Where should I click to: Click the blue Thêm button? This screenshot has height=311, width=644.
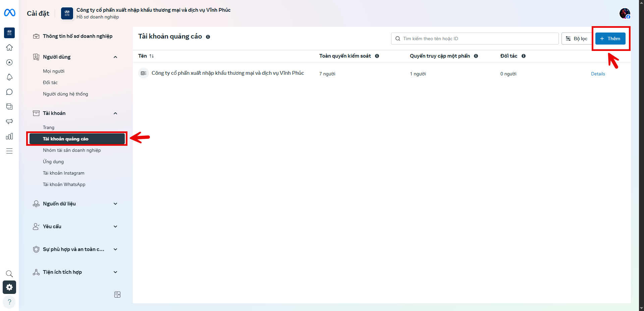tap(610, 39)
